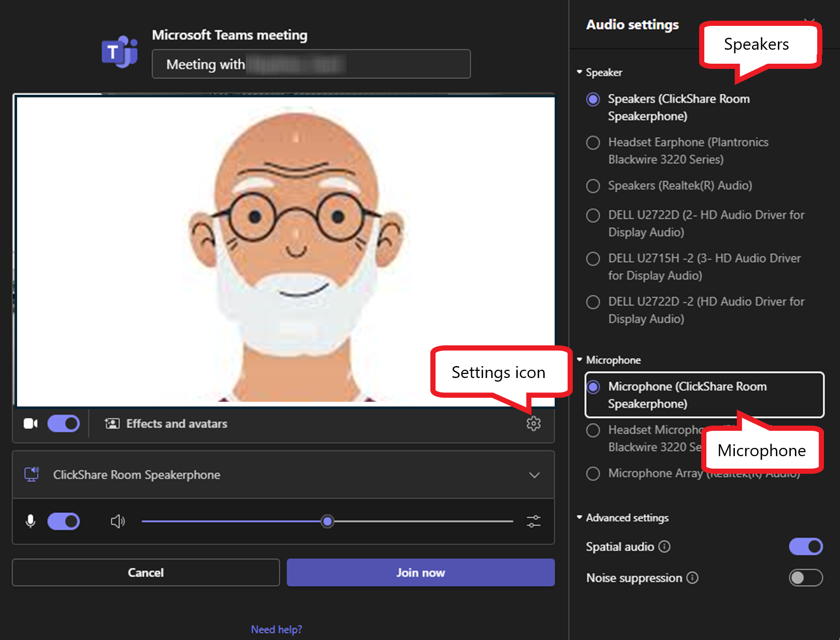Click the camera icon
This screenshot has width=840, height=640.
(31, 424)
